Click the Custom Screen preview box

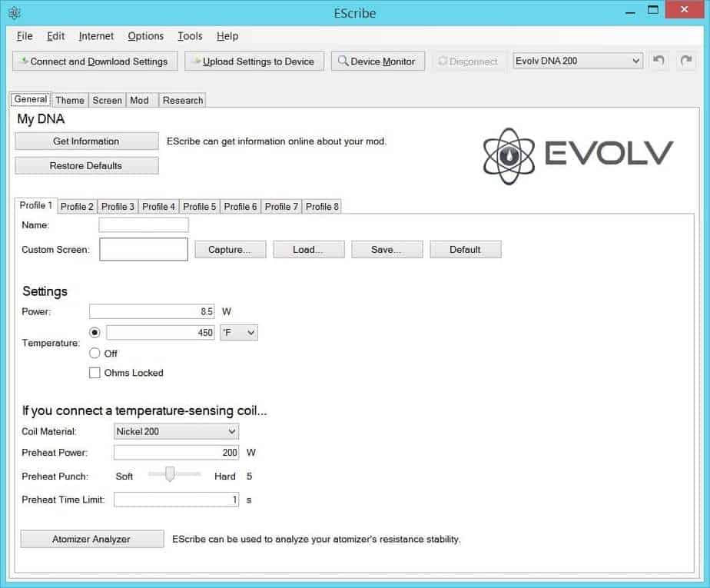(x=144, y=249)
